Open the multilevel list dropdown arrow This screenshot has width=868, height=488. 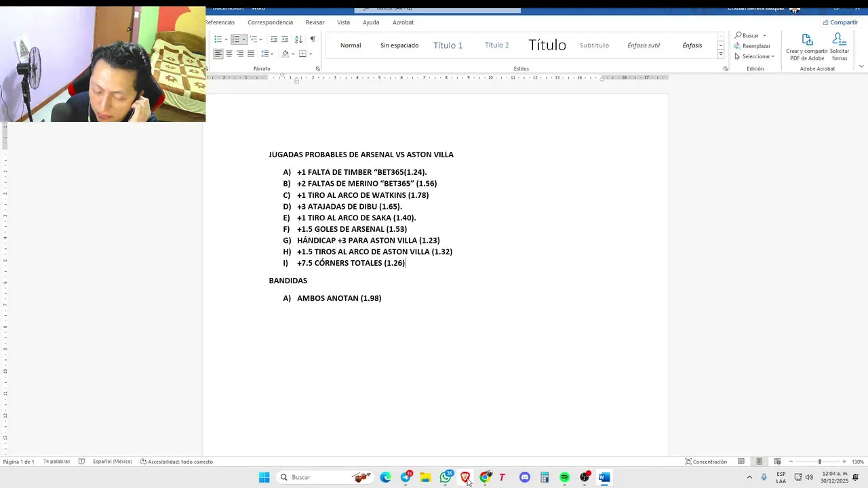click(262, 39)
